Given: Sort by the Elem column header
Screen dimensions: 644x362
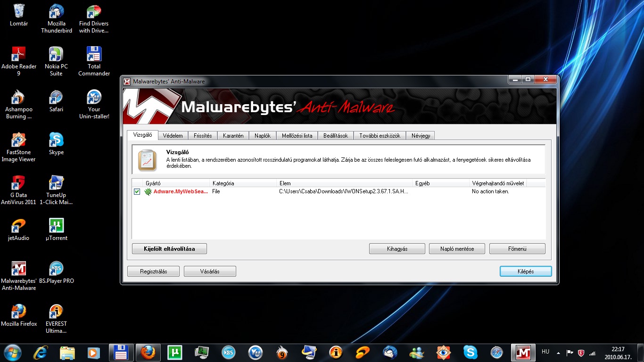Looking at the screenshot, I should click(x=345, y=183).
